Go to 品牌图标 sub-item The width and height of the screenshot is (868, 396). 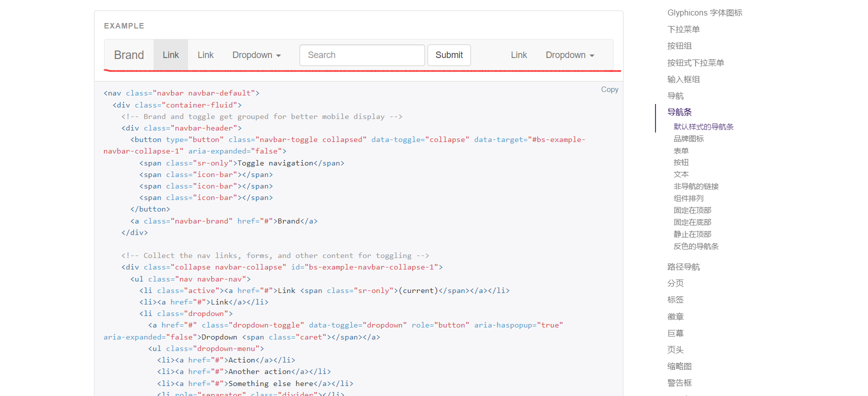688,139
